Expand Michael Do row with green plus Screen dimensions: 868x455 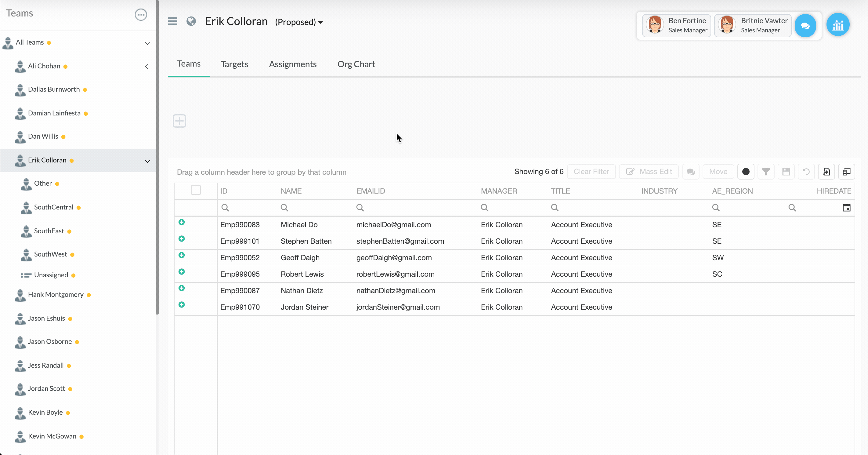182,222
